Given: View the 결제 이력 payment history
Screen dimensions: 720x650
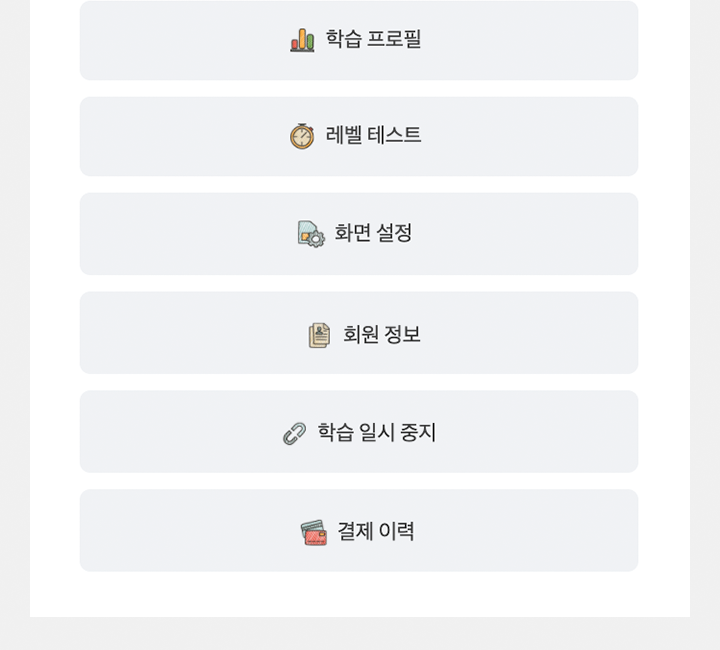Looking at the screenshot, I should (x=358, y=531).
